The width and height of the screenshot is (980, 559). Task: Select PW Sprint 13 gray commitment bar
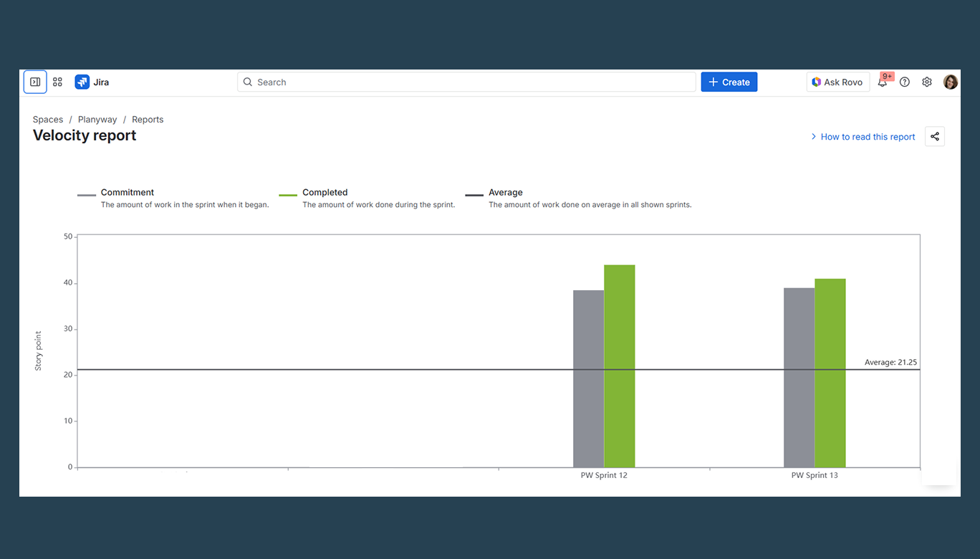click(799, 378)
